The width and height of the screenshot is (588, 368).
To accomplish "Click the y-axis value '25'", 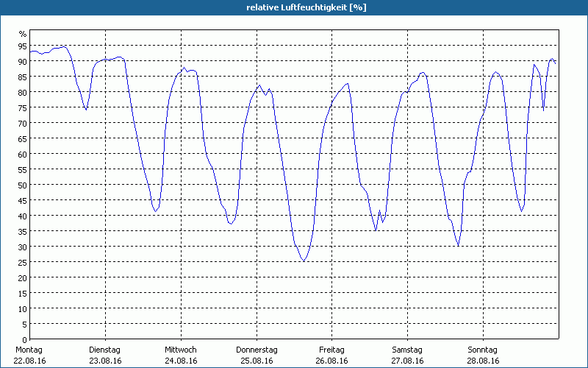I will 23,262.
